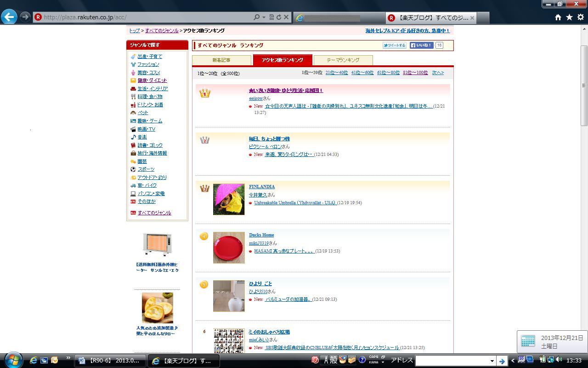Screen dimensions: 588x368
Task: Expand the address bar search dropdown arrow
Action: coord(264,17)
